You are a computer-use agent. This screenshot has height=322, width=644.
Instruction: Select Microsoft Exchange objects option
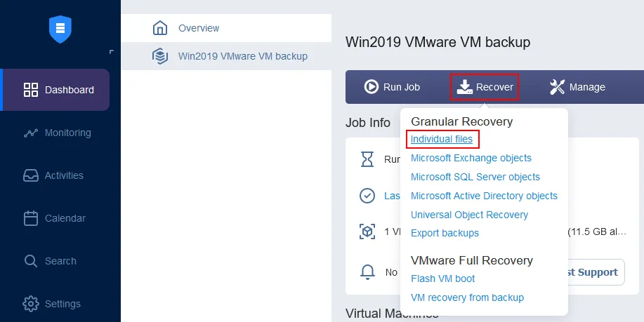point(471,158)
